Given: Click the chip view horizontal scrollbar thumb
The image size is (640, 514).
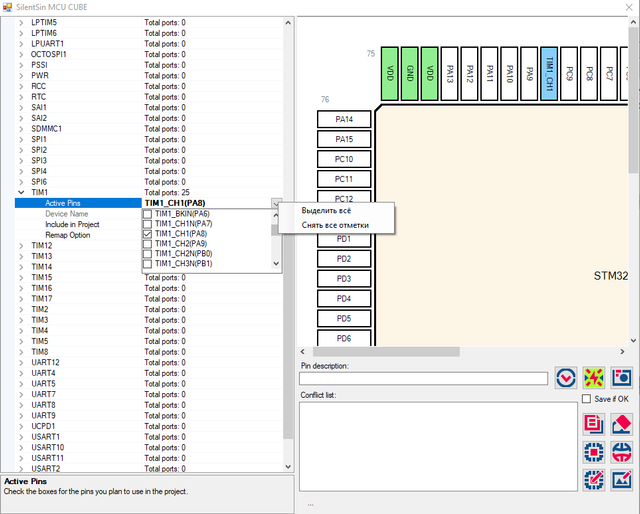Looking at the screenshot, I should [x=386, y=352].
